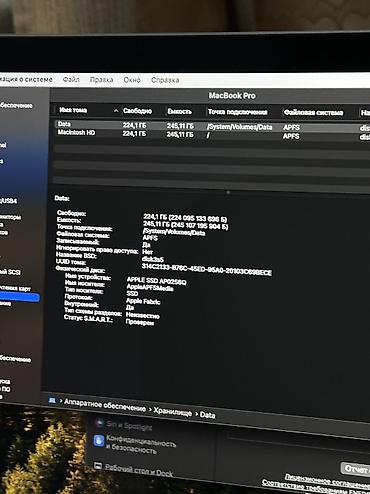Image resolution: width=370 pixels, height=494 pixels.
Task: Click Data in the path bar
Action: (x=207, y=415)
